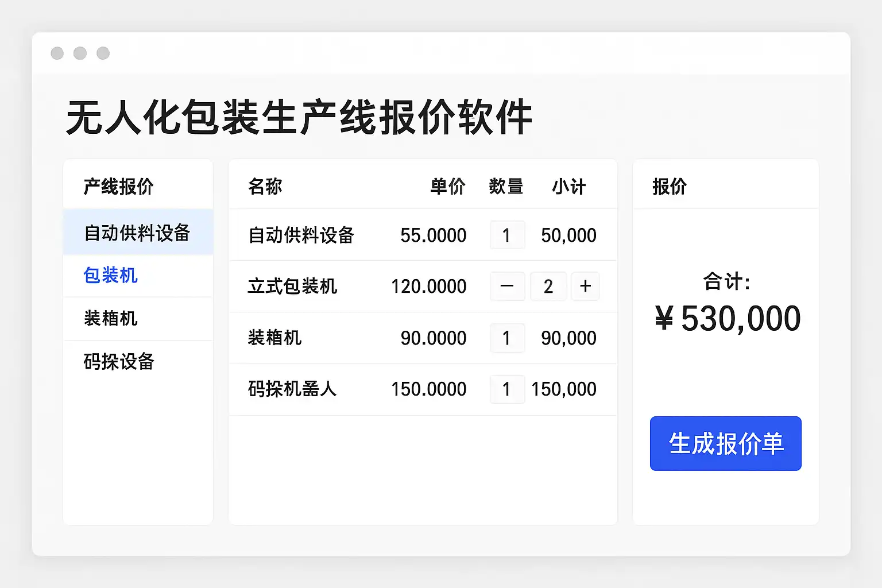This screenshot has height=588, width=882.
Task: Open the 包装机 sidebar category
Action: (111, 276)
